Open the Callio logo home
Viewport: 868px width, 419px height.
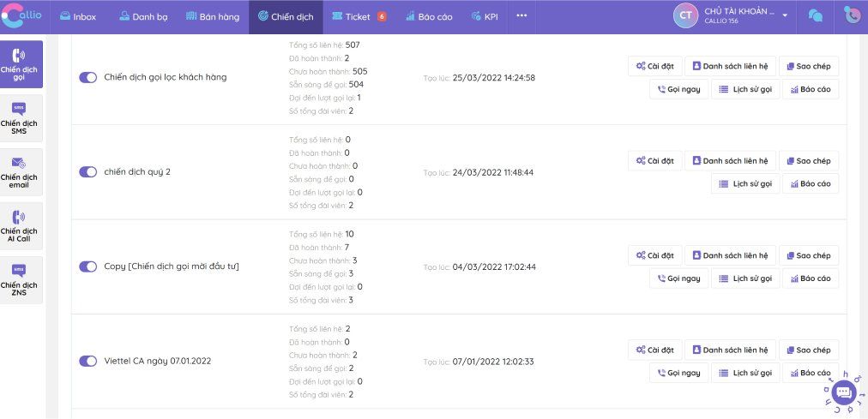coord(22,15)
